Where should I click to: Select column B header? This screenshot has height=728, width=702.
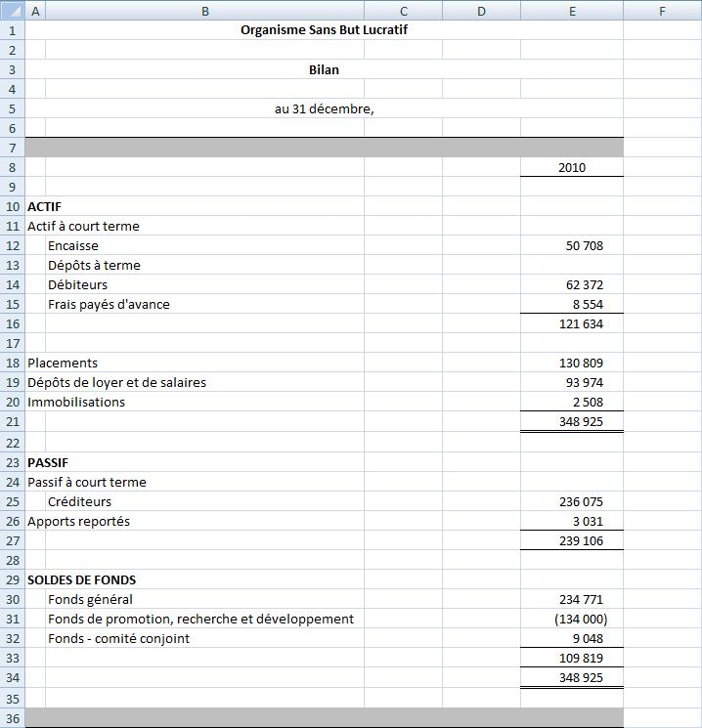(204, 11)
